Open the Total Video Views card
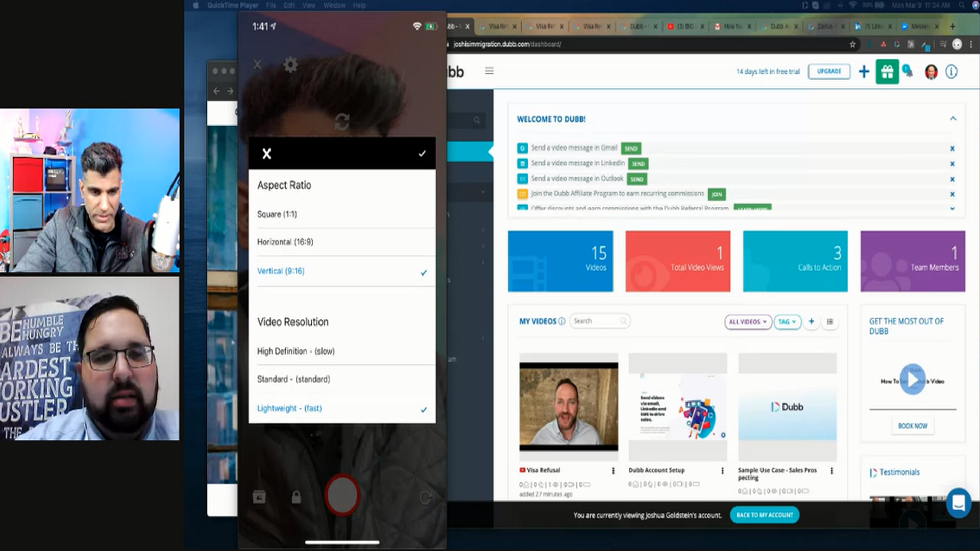 click(x=678, y=261)
